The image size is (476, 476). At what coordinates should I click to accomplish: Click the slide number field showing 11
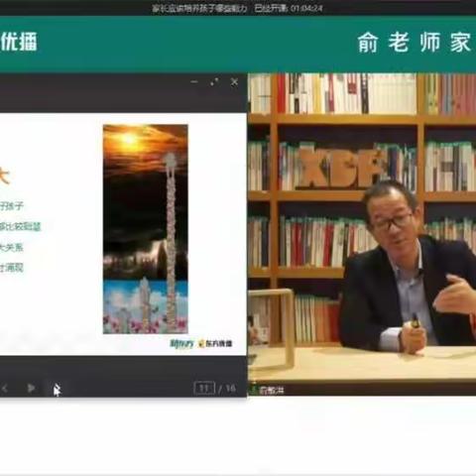pos(204,388)
